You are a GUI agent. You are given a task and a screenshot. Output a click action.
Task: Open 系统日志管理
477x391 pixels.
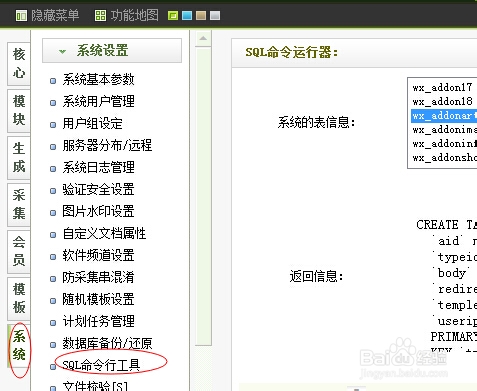tap(98, 168)
